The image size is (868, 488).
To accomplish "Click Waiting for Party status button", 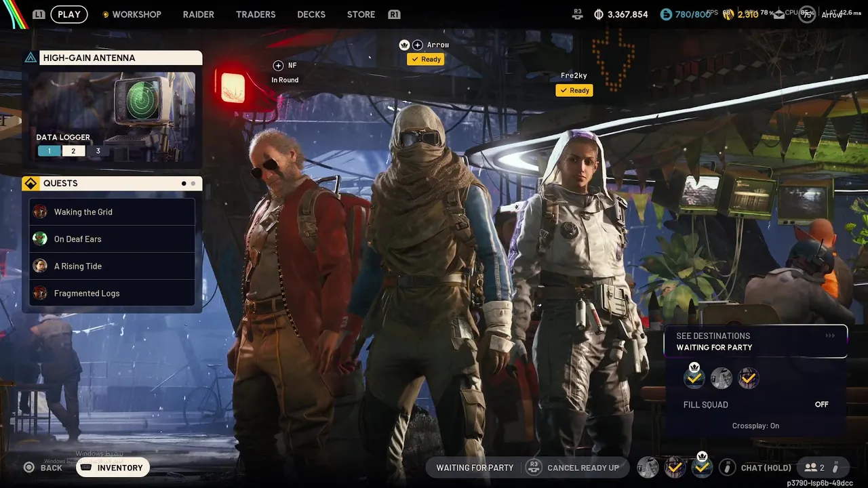I will 475,468.
